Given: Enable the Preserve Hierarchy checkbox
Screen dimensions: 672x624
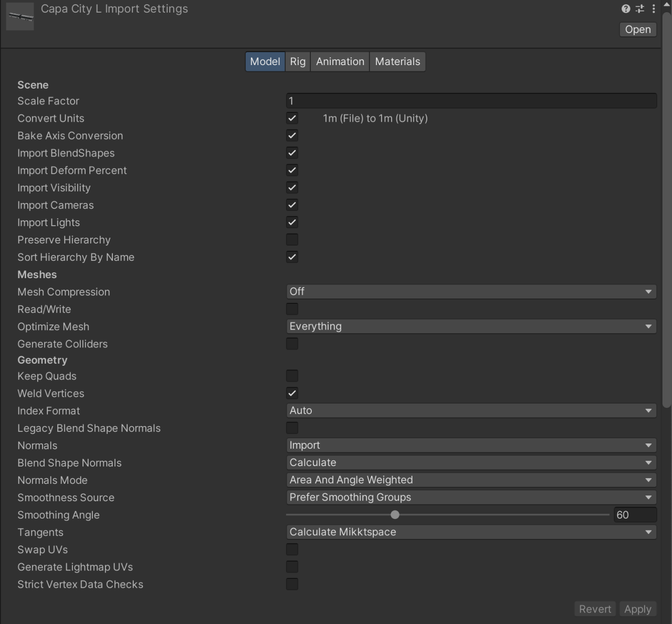Looking at the screenshot, I should [292, 240].
